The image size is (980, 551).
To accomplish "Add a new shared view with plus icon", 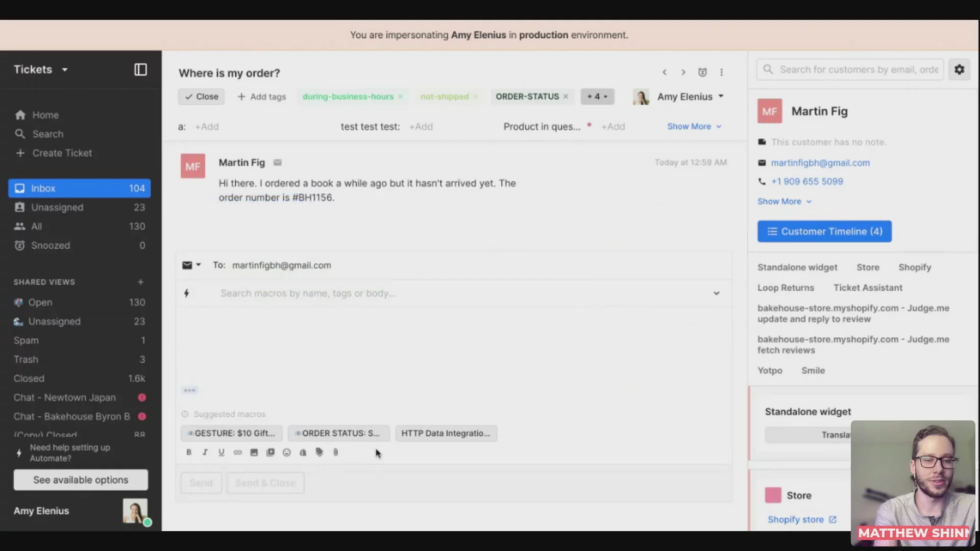I will (141, 282).
